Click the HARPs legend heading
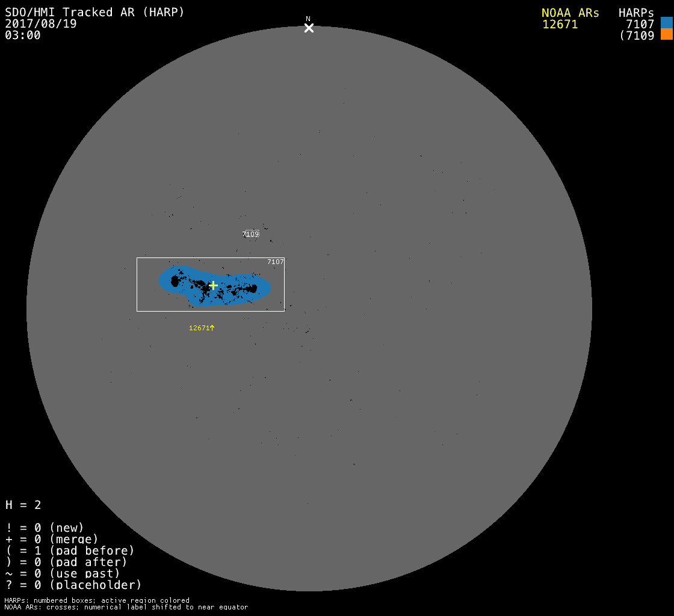The width and height of the screenshot is (674, 616). pos(636,13)
